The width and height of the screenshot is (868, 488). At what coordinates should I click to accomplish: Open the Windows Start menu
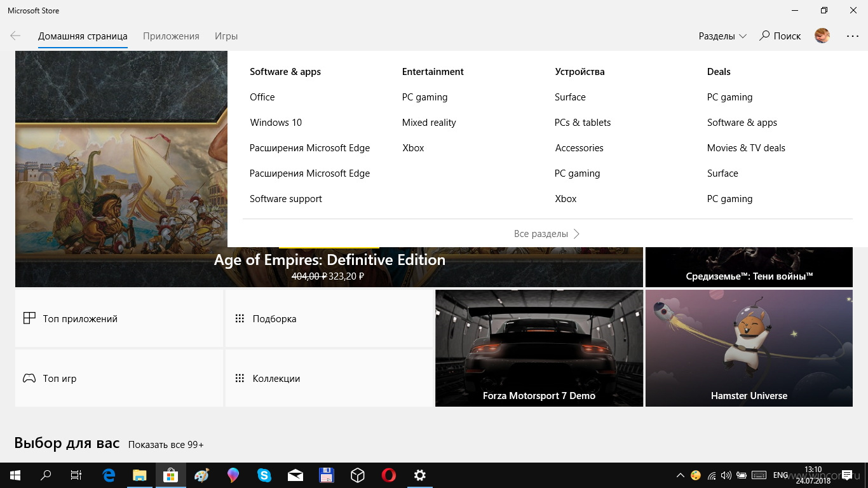(15, 475)
